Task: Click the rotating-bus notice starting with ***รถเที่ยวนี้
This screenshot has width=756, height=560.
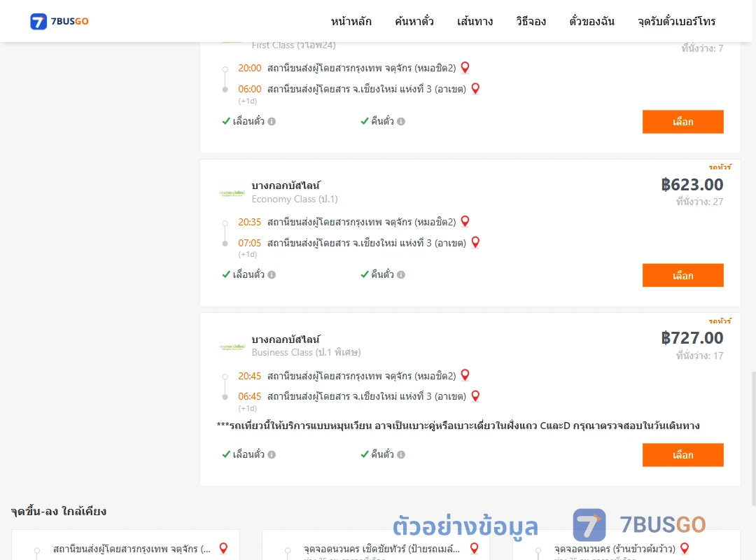Action: (x=458, y=426)
